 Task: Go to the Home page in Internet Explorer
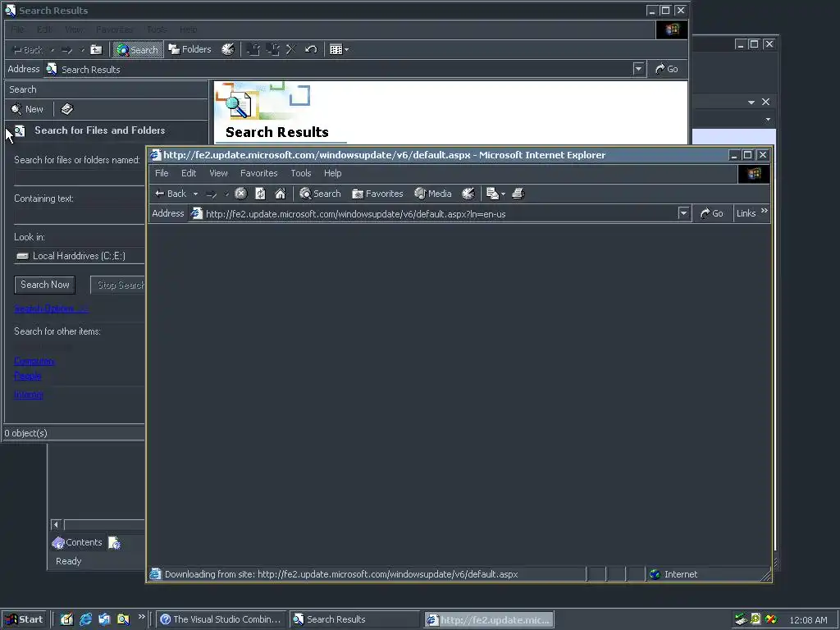coord(281,194)
